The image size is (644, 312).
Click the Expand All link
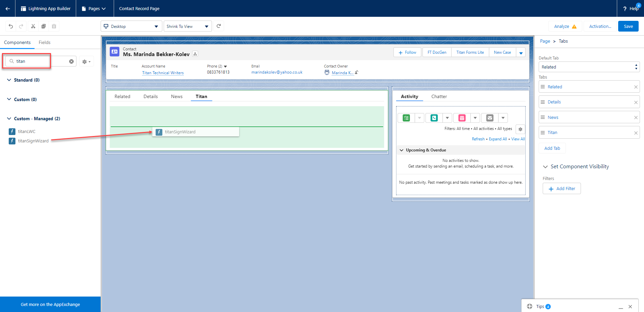pos(498,139)
